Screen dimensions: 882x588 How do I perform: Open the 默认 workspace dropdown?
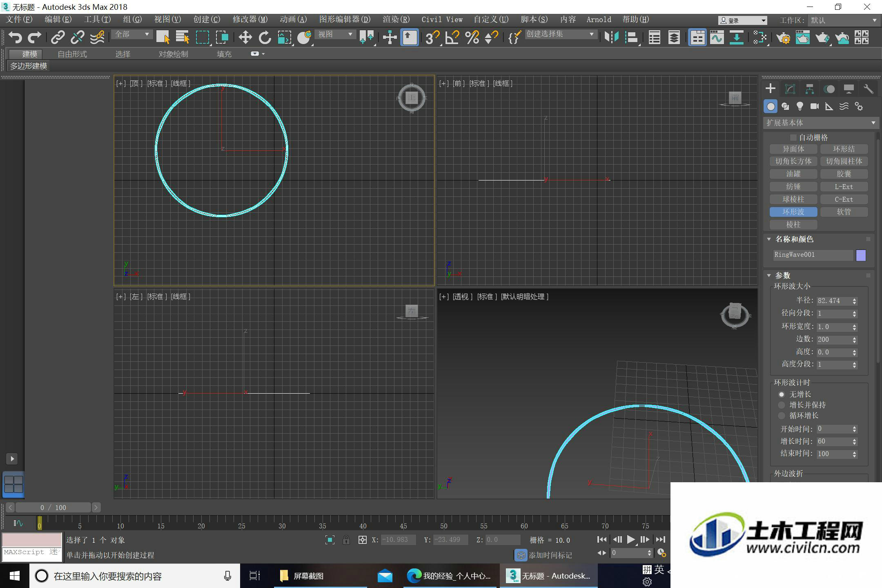(844, 20)
